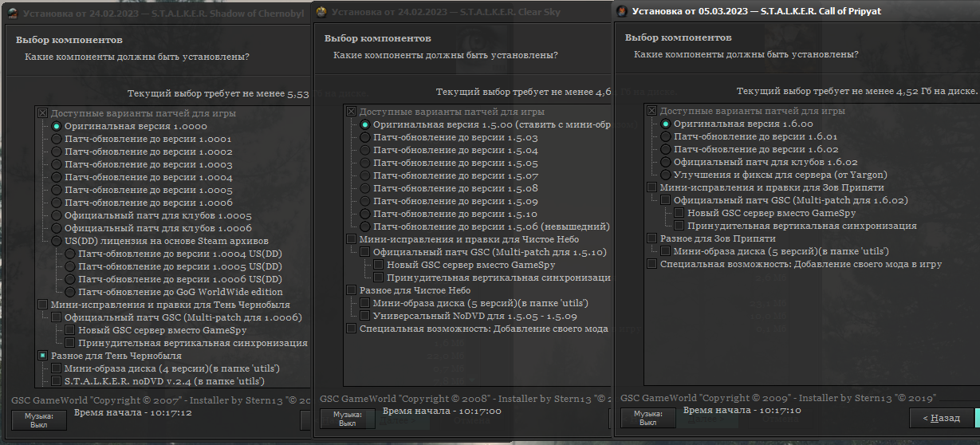Check S.T.A.L.K.E.R. noDVD v.2.4 option
This screenshot has height=445, width=980.
click(x=57, y=381)
